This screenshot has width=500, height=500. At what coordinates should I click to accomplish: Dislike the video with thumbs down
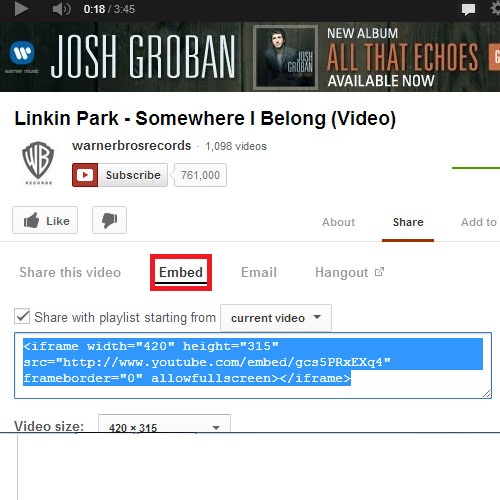point(109,220)
